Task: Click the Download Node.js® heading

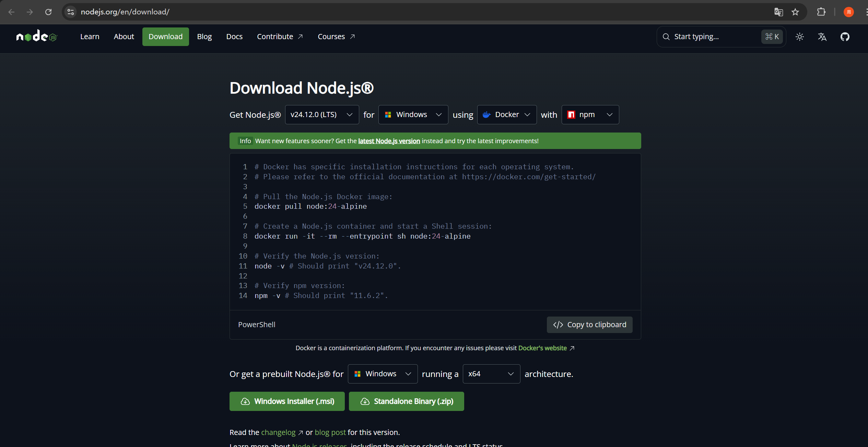Action: click(302, 88)
